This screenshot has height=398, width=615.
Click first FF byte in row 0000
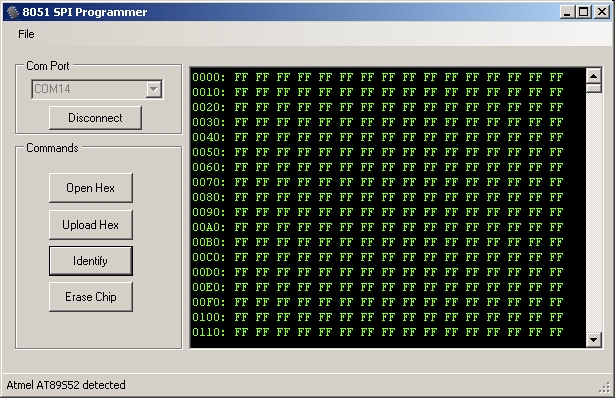click(241, 77)
